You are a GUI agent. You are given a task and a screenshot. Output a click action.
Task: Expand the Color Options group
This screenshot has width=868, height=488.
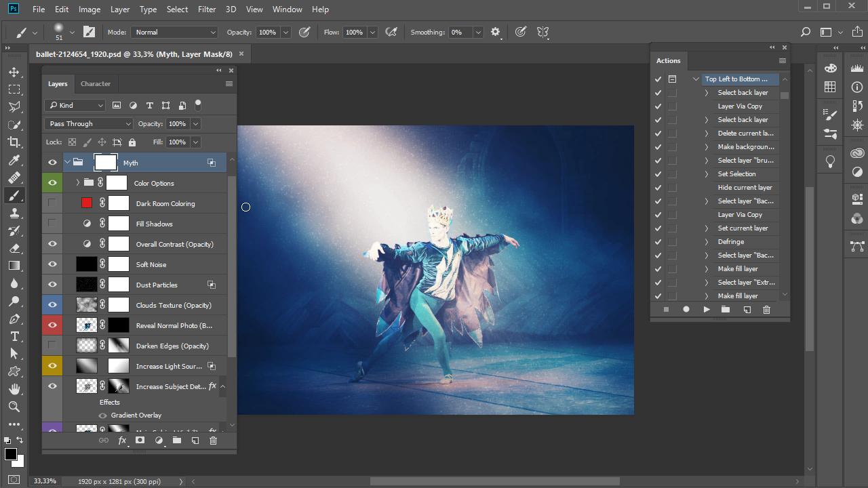pos(78,183)
